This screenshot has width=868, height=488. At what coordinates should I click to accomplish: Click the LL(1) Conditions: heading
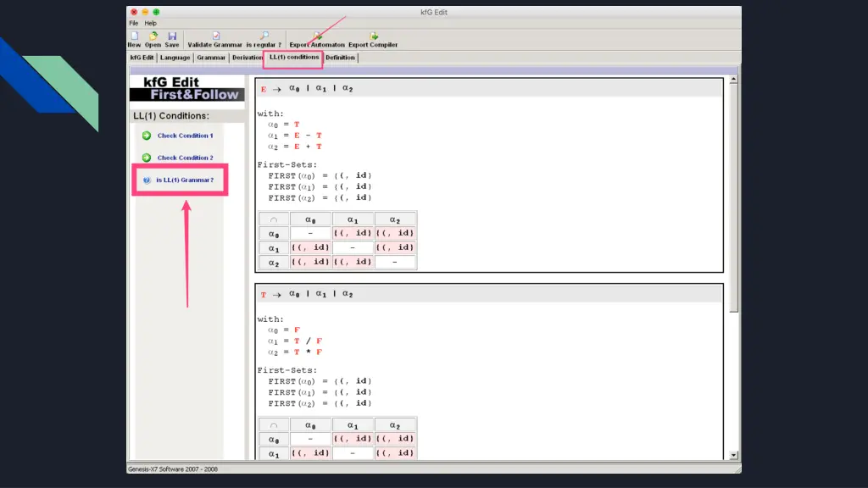(171, 115)
